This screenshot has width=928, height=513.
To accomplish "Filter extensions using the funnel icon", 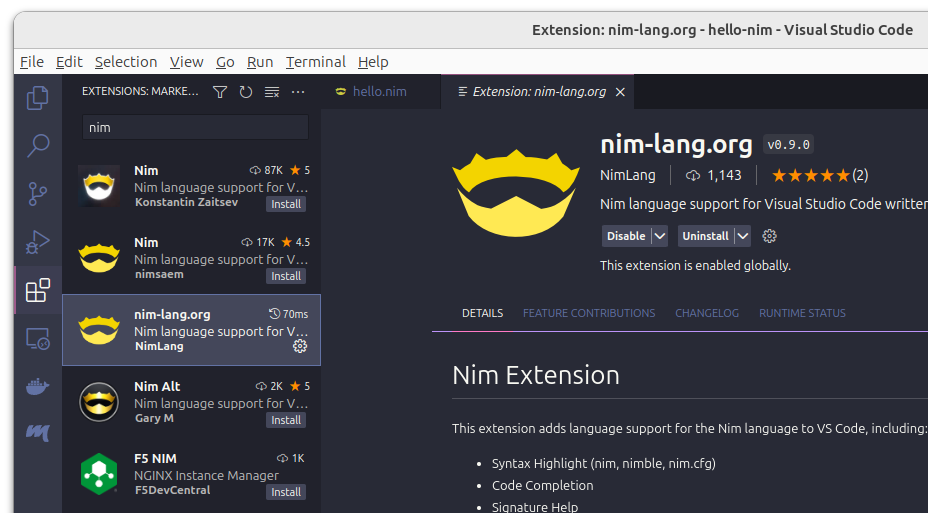I will [x=220, y=92].
